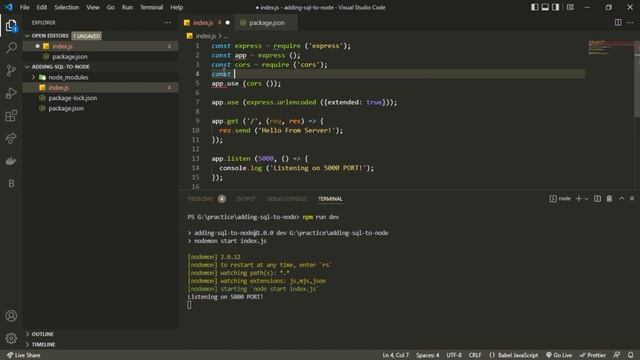Switch to the Debug Console tab
This screenshot has width=640, height=360.
click(287, 199)
